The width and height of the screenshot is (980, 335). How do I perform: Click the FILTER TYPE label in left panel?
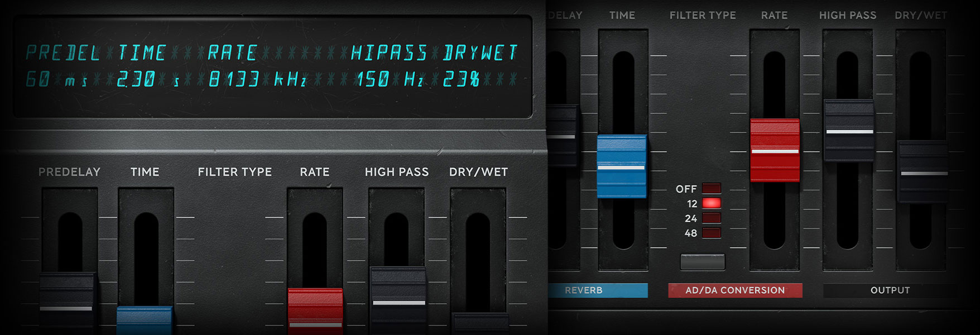tap(235, 172)
